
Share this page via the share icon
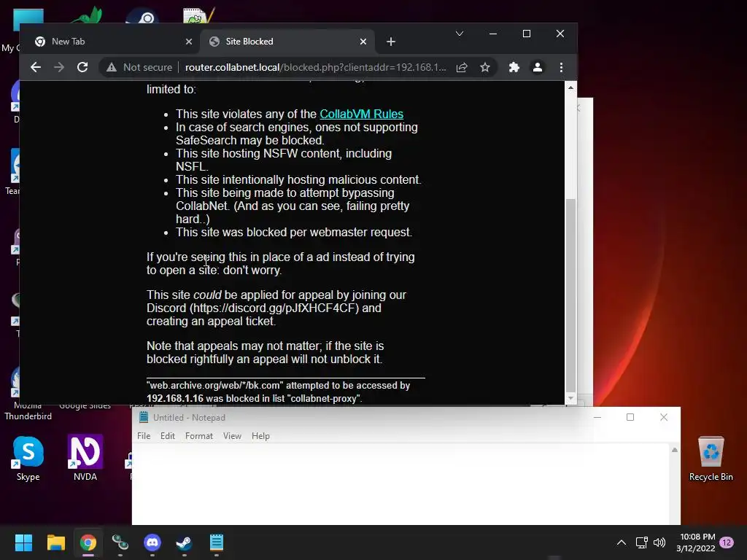point(462,67)
